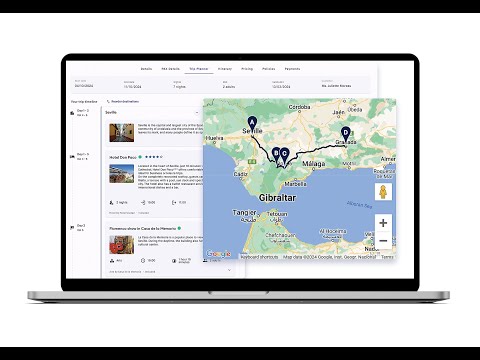Image resolution: width=480 pixels, height=360 pixels.
Task: Click the participants icon on the Flamenco card
Action: (x=205, y=260)
